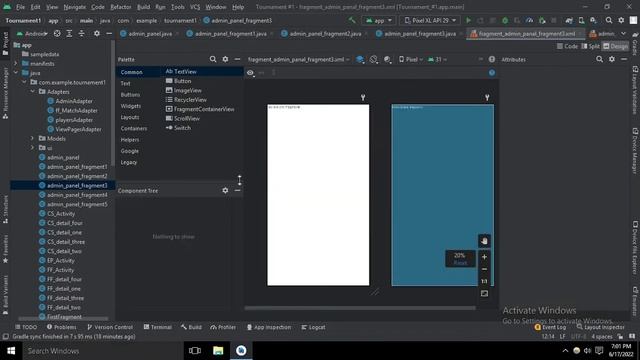Image resolution: width=640 pixels, height=360 pixels.
Task: Open the Logcat tool window
Action: 313,327
